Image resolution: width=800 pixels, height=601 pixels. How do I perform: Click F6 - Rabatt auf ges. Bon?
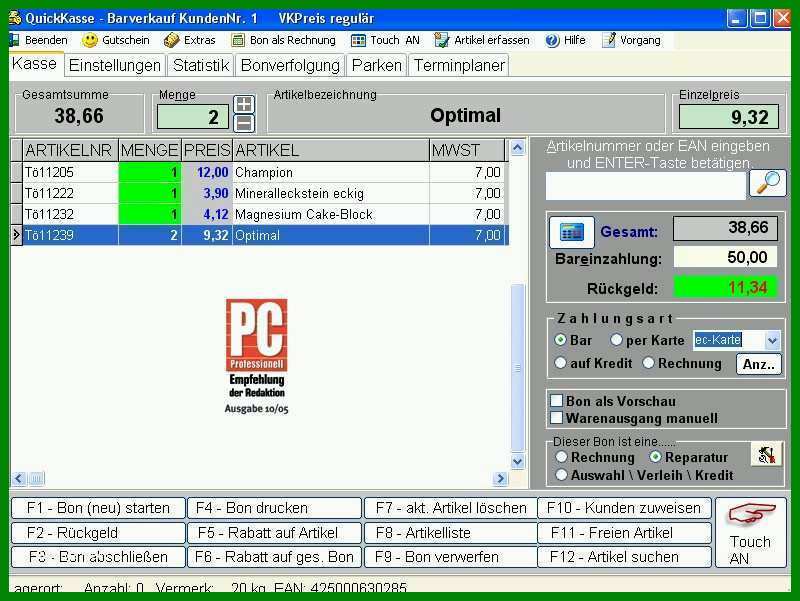274,557
